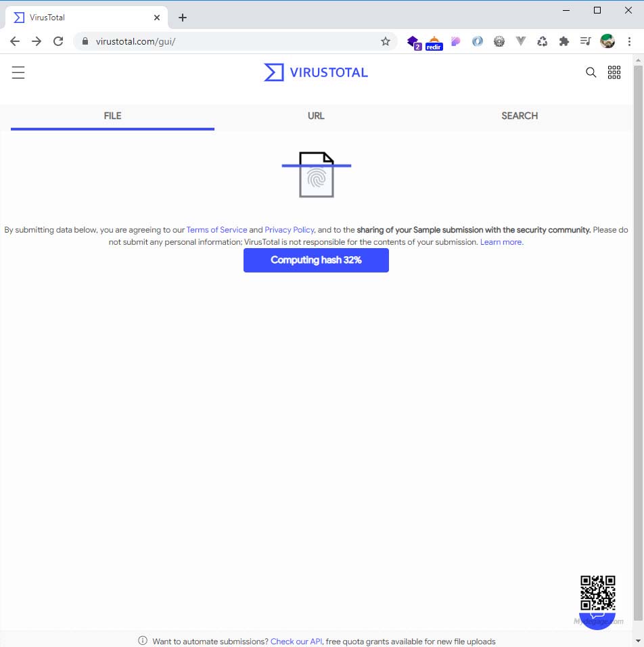
Task: Click the gear-shaped extension icon
Action: (499, 41)
